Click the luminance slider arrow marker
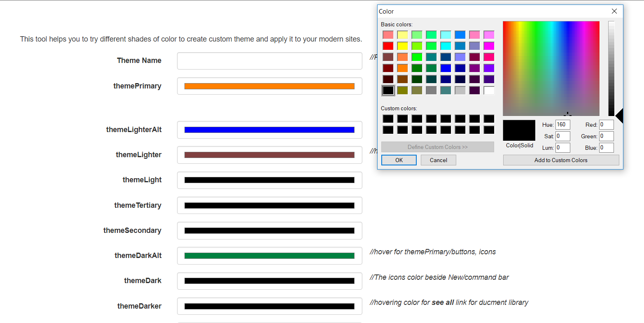The height and width of the screenshot is (323, 644). point(620,116)
